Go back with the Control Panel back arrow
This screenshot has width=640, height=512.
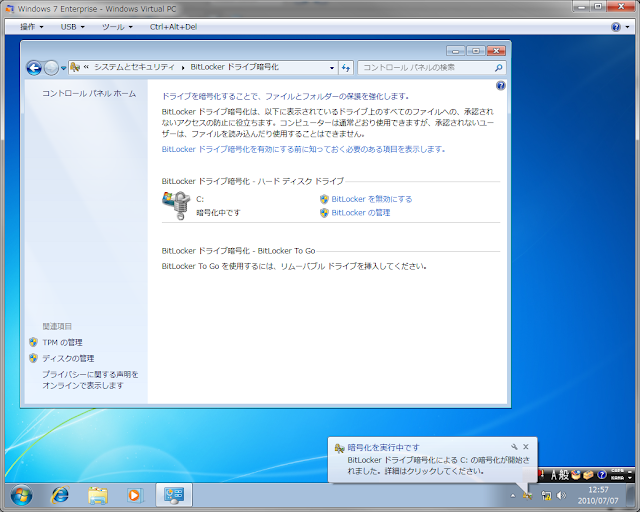point(34,68)
